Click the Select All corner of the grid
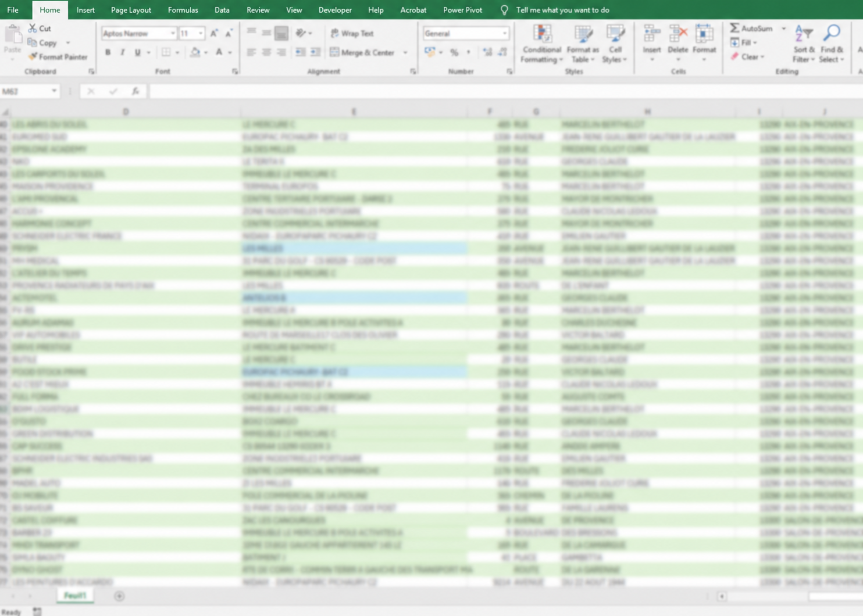This screenshot has height=616, width=863. 5,112
